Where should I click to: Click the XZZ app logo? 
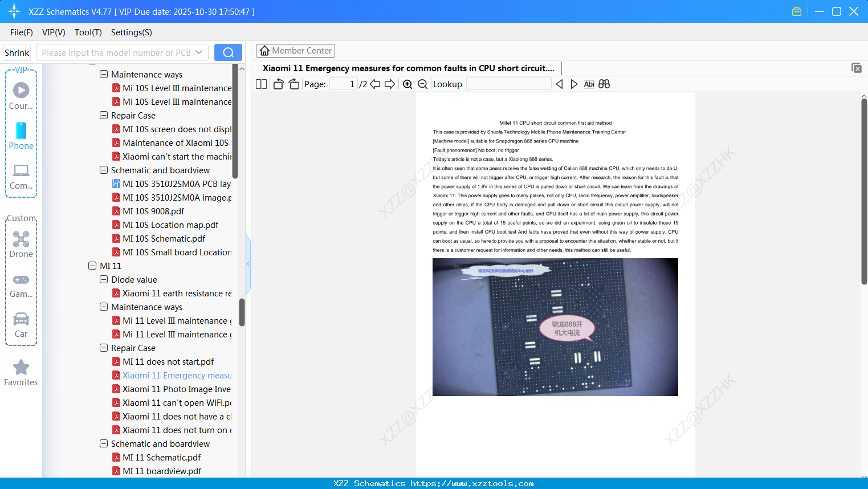click(14, 11)
